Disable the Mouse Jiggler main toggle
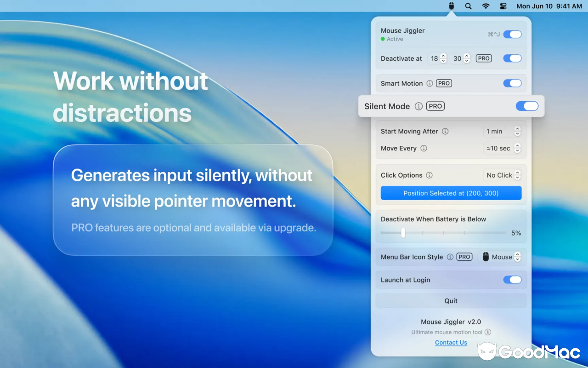The height and width of the screenshot is (368, 588). click(x=512, y=34)
